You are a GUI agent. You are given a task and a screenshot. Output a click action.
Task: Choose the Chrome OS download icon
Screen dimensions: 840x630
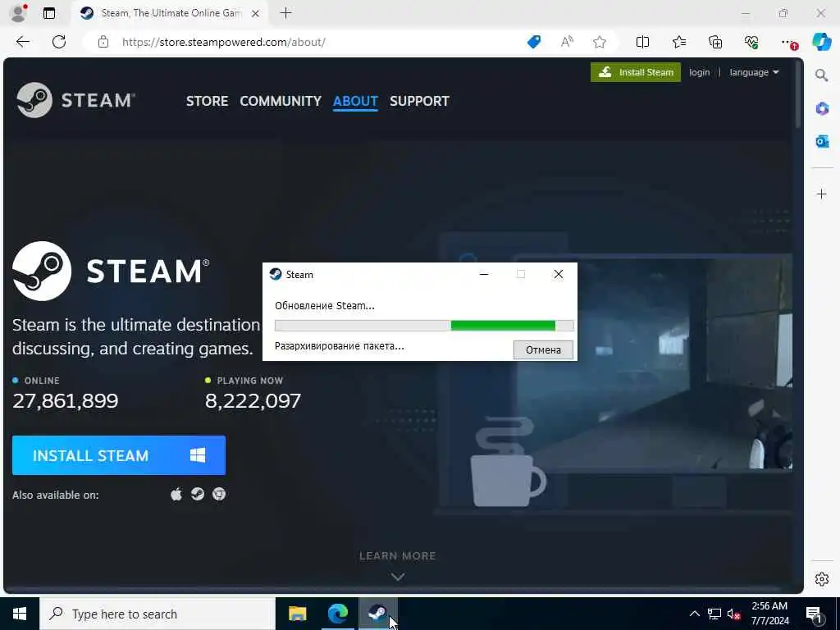[219, 494]
